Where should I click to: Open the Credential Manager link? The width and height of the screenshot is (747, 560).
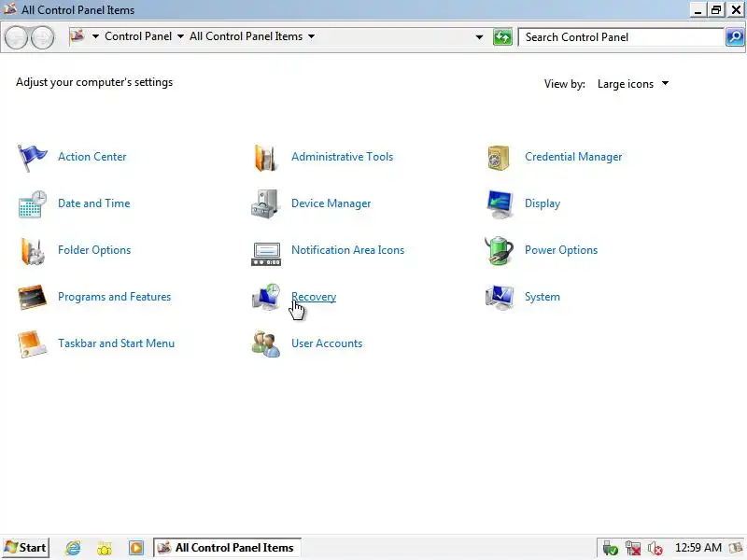tap(573, 157)
